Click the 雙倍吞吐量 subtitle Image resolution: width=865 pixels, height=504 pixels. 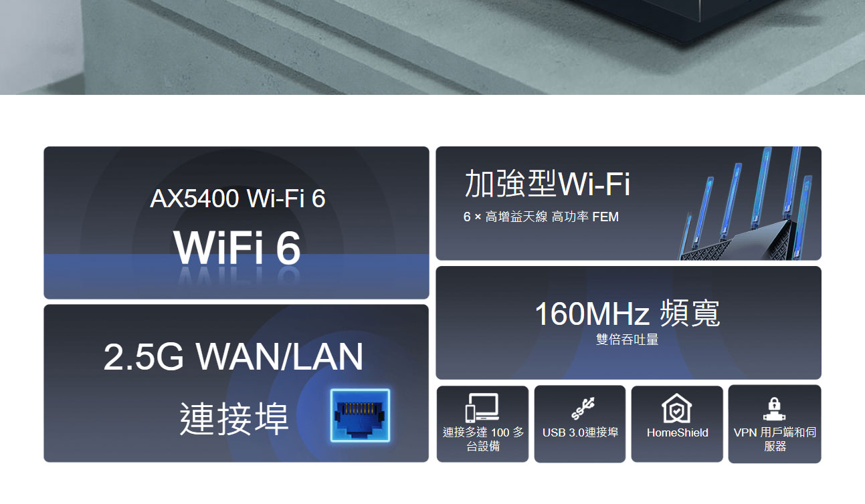628,340
